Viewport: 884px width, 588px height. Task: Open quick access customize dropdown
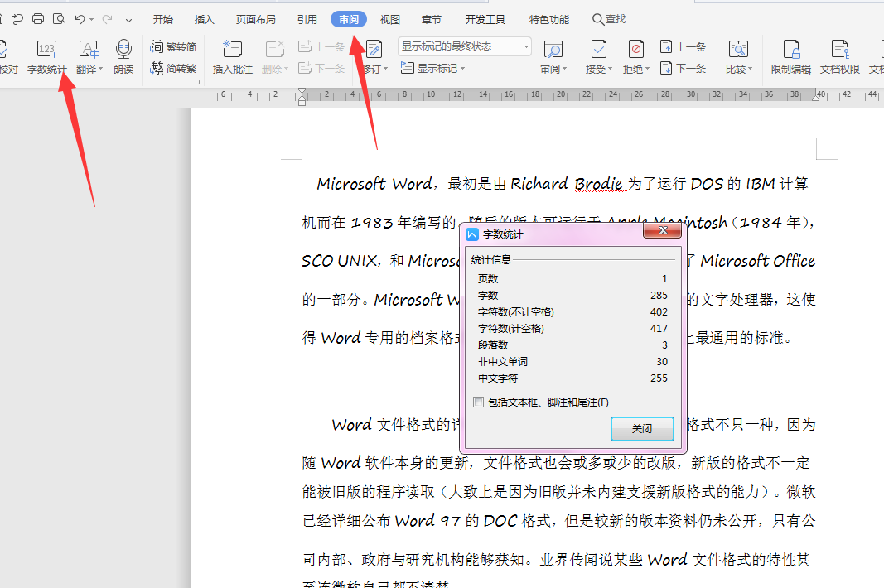click(129, 20)
